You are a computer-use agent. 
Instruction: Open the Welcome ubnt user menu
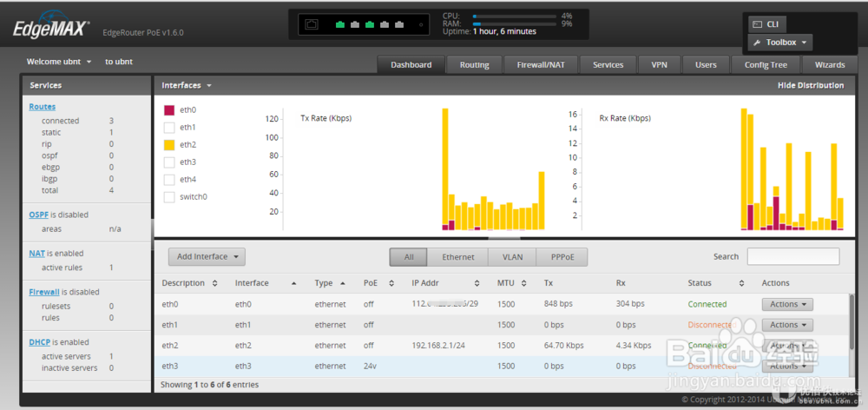59,62
